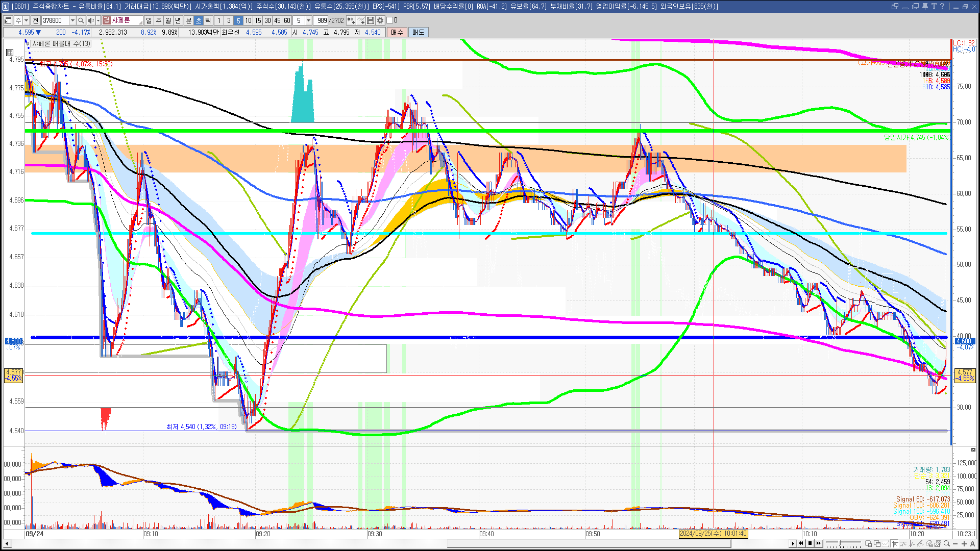Stop chart replay with the stop button

[810, 543]
